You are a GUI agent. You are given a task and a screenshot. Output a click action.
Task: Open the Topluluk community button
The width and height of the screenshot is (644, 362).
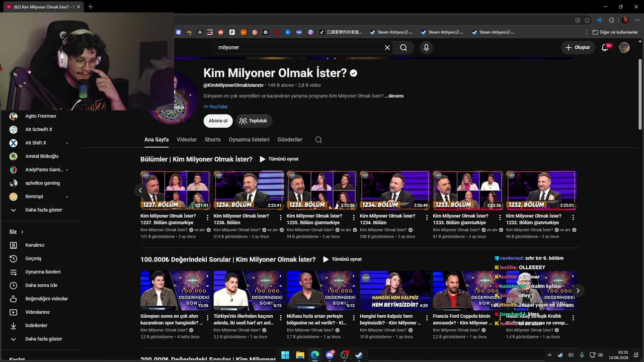click(254, 121)
